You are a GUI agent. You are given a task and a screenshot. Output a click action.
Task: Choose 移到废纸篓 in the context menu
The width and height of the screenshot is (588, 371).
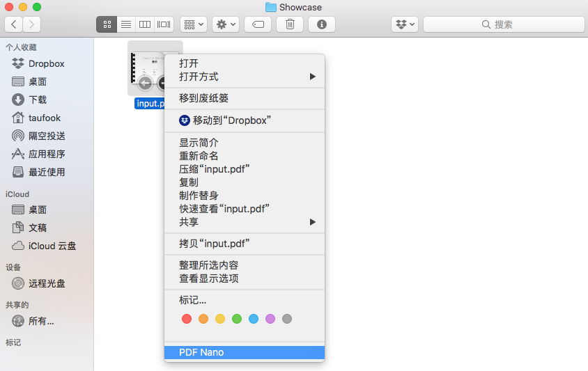[x=245, y=98]
